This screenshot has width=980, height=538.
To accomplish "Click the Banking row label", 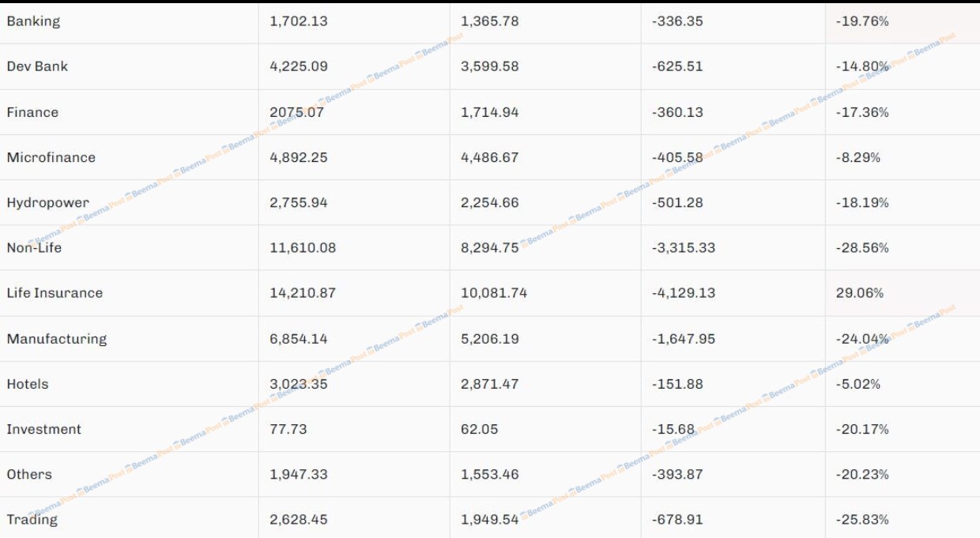I will 33,21.
